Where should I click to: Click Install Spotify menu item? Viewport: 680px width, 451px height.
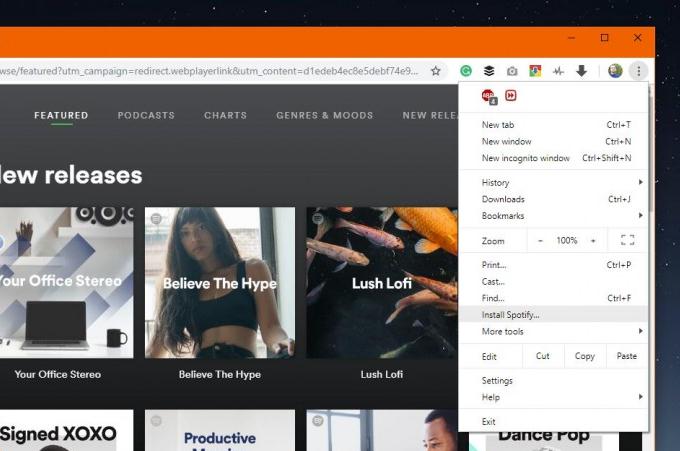click(553, 314)
